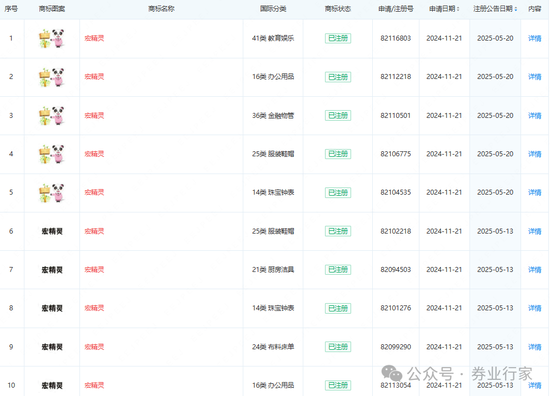Click 已注册 badge in row 7
The width and height of the screenshot is (550, 396).
[x=338, y=269]
